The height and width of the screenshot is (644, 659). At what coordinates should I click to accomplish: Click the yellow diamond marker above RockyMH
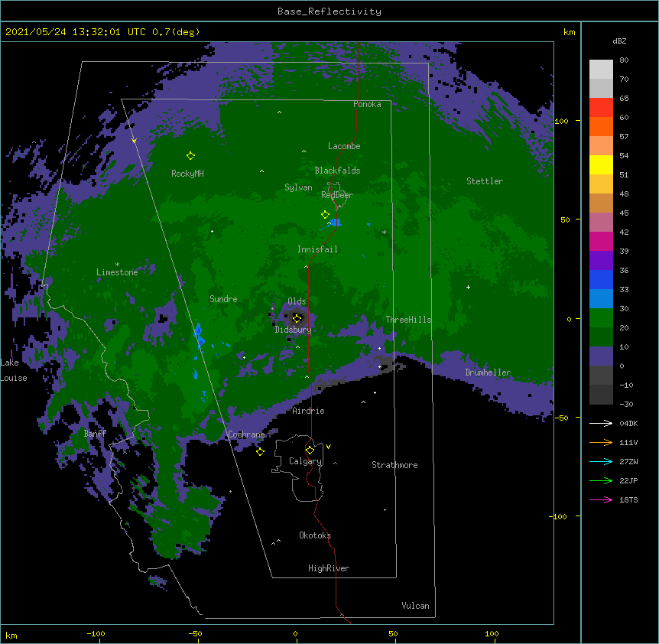point(191,156)
